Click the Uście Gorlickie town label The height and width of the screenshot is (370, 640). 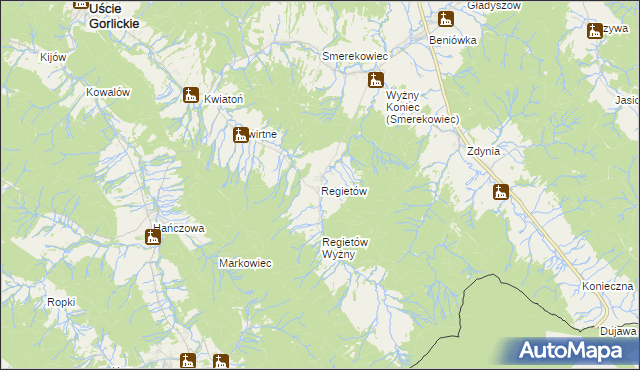point(114,16)
